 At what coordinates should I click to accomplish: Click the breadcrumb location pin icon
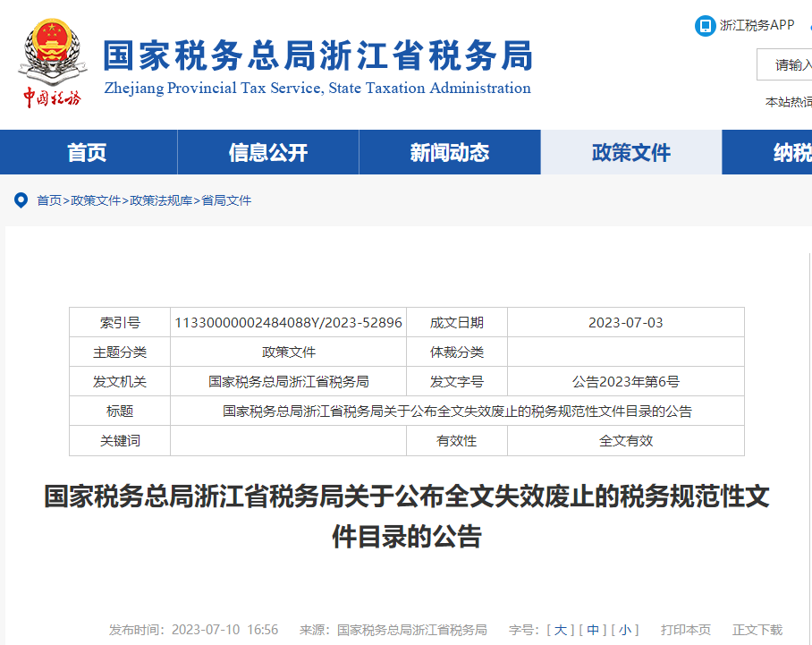click(x=20, y=199)
